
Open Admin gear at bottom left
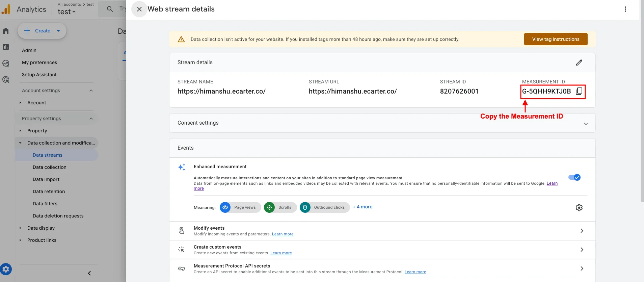6,269
